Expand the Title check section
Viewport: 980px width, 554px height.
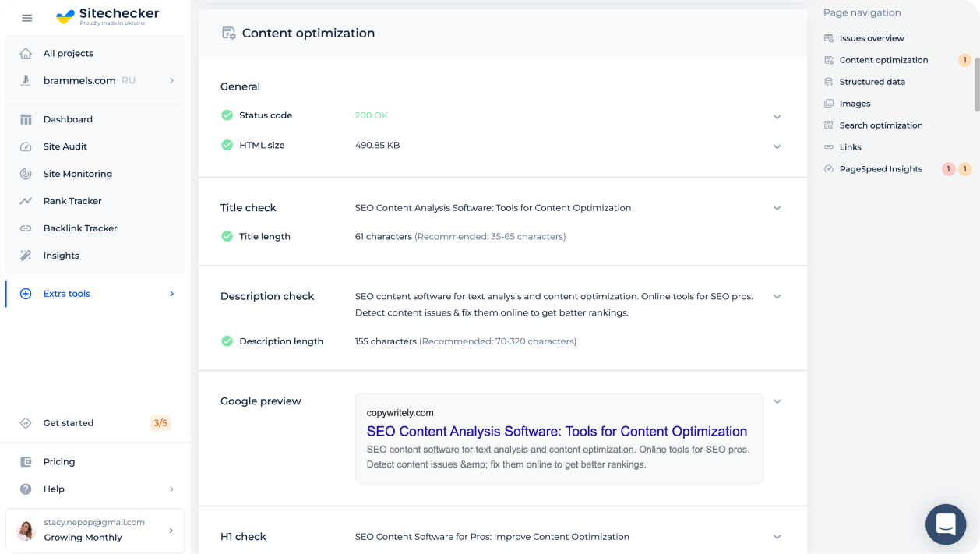coord(777,208)
